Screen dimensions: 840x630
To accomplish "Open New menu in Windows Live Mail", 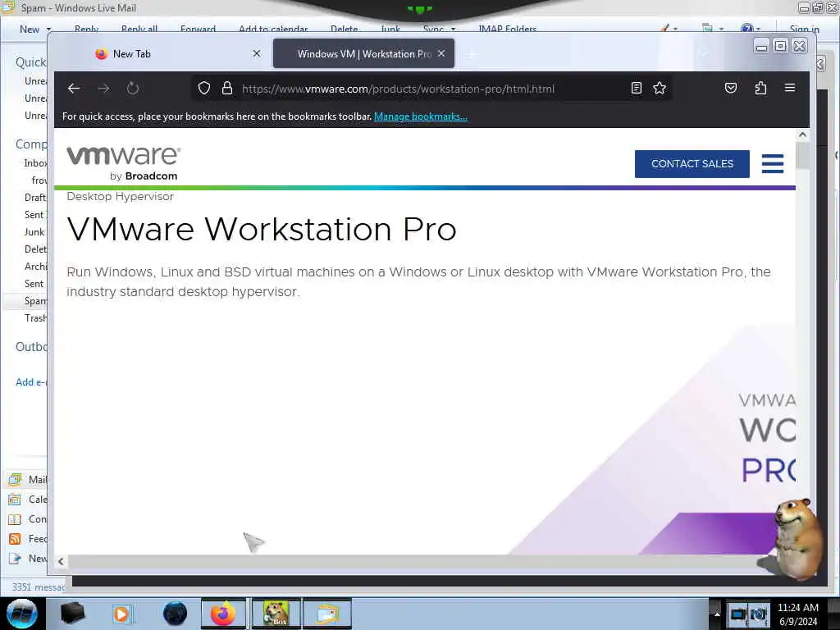I will [x=34, y=29].
